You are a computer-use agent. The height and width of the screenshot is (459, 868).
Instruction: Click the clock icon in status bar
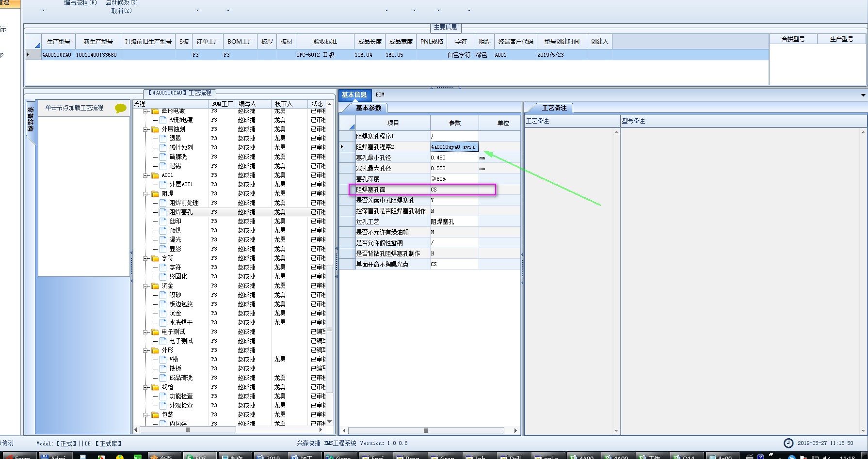pyautogui.click(x=789, y=443)
